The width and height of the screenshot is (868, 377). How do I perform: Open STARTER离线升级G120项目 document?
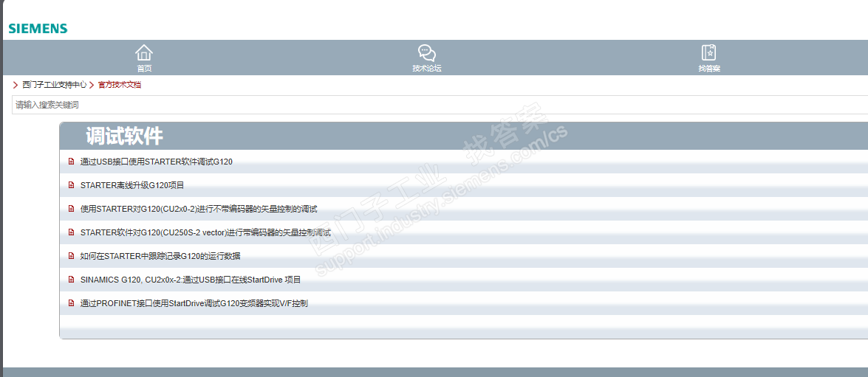point(132,186)
